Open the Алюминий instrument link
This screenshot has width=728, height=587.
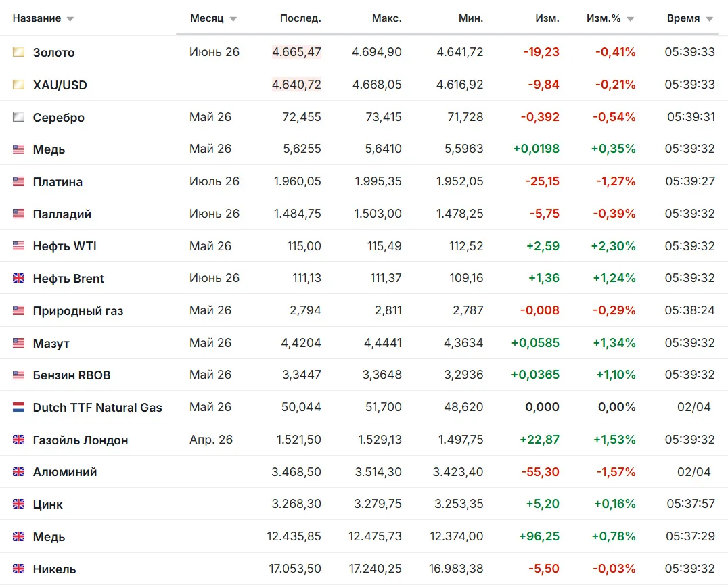pos(65,472)
